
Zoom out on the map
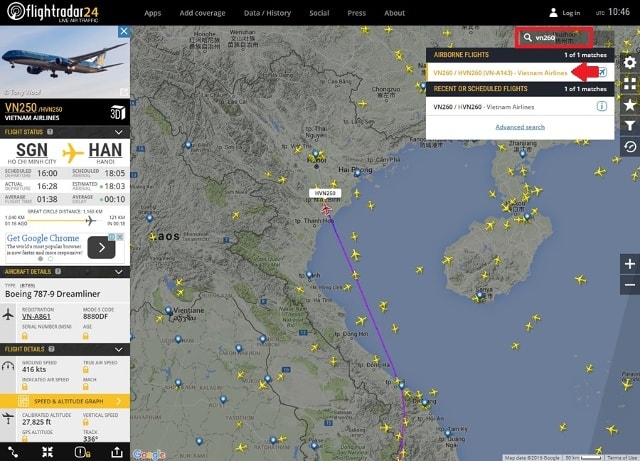tap(630, 285)
